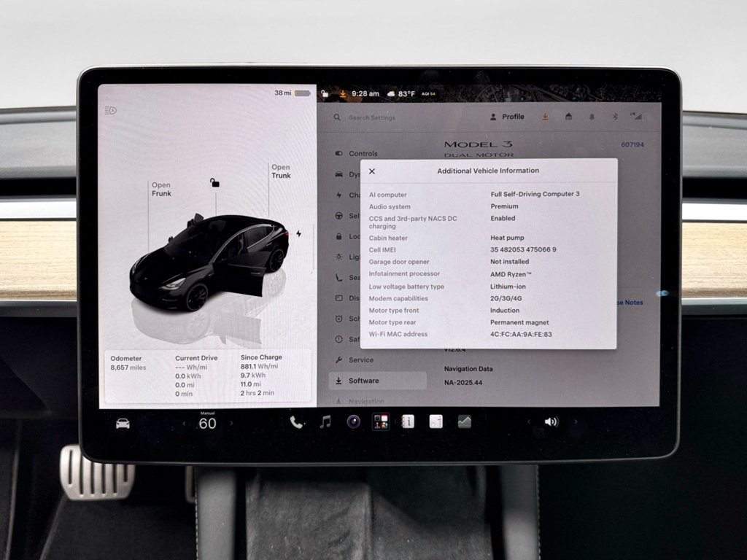This screenshot has height=560, width=747.
Task: Increase cabin temperature with the right arrow
Action: tap(231, 423)
